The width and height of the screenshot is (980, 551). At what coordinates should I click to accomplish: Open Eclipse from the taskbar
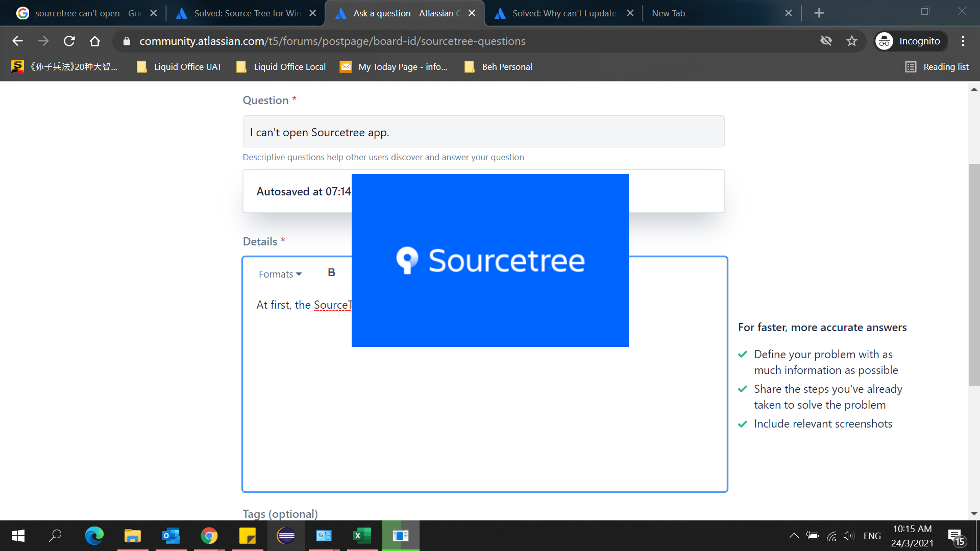tap(286, 536)
